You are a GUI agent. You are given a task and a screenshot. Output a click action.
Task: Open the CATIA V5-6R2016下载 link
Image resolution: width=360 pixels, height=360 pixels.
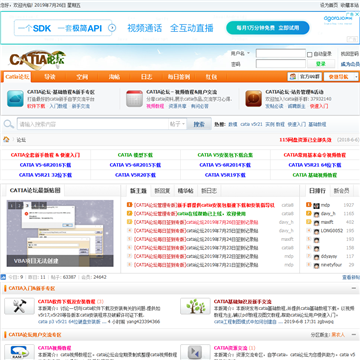click(45, 165)
